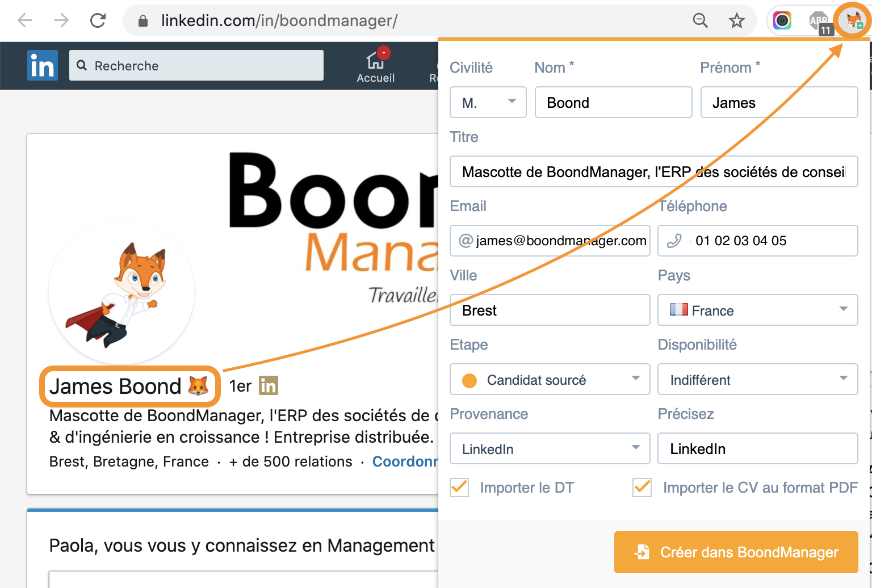The height and width of the screenshot is (588, 872).
Task: Open the zoom magnifier in address bar
Action: click(701, 20)
